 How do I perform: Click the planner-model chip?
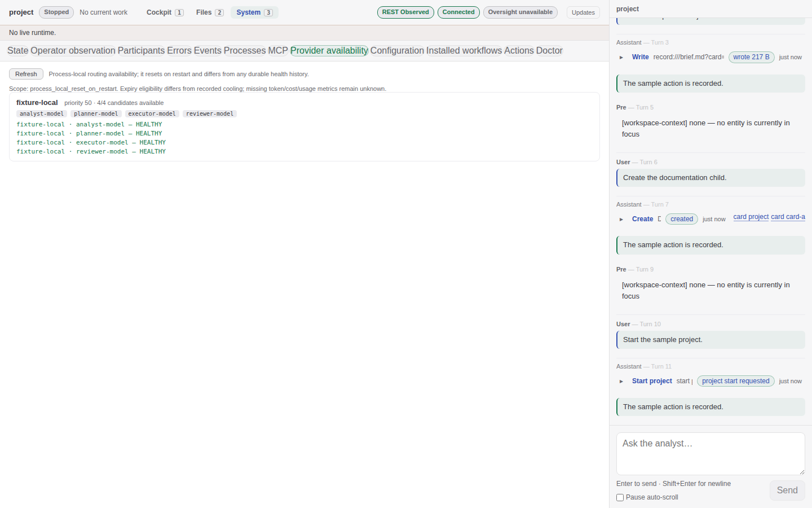pyautogui.click(x=96, y=114)
